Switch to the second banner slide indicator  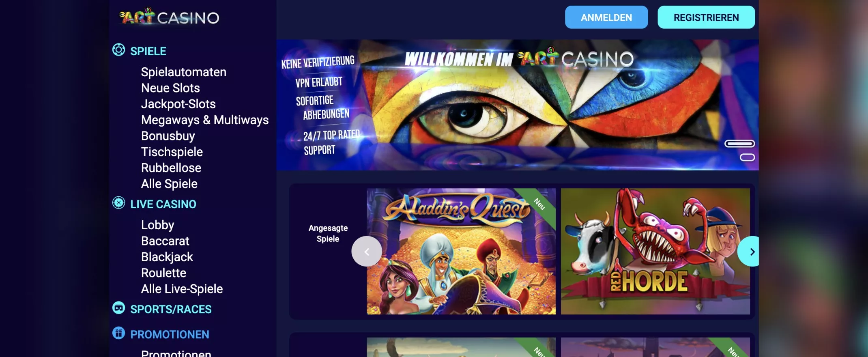click(x=747, y=157)
